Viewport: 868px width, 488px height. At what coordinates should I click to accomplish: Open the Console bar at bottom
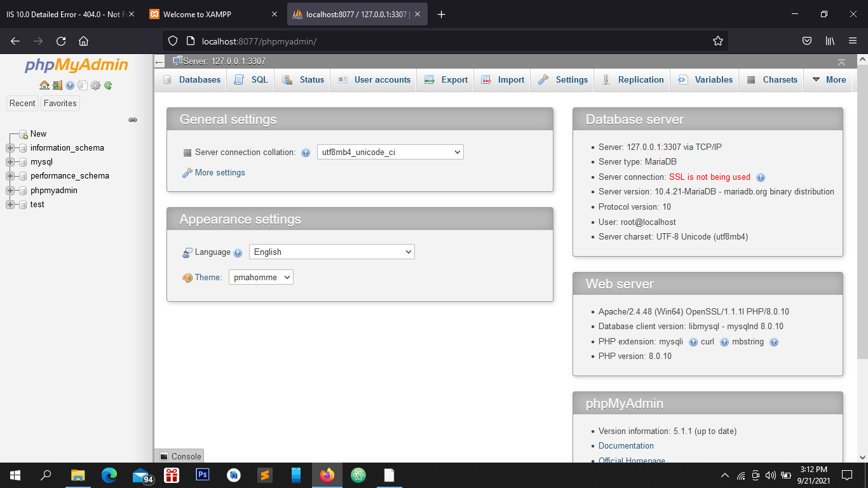tap(180, 456)
